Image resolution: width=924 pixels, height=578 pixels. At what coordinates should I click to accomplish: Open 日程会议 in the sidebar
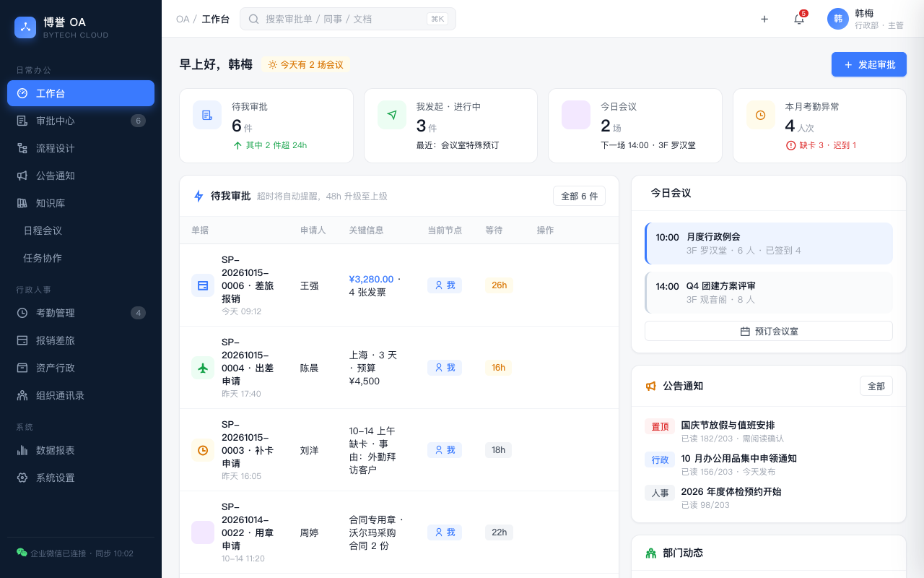tap(81, 230)
